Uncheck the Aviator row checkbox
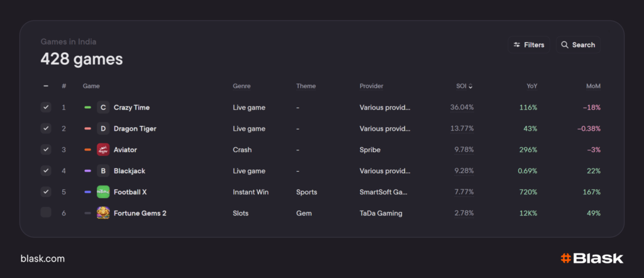The height and width of the screenshot is (278, 644). (46, 150)
